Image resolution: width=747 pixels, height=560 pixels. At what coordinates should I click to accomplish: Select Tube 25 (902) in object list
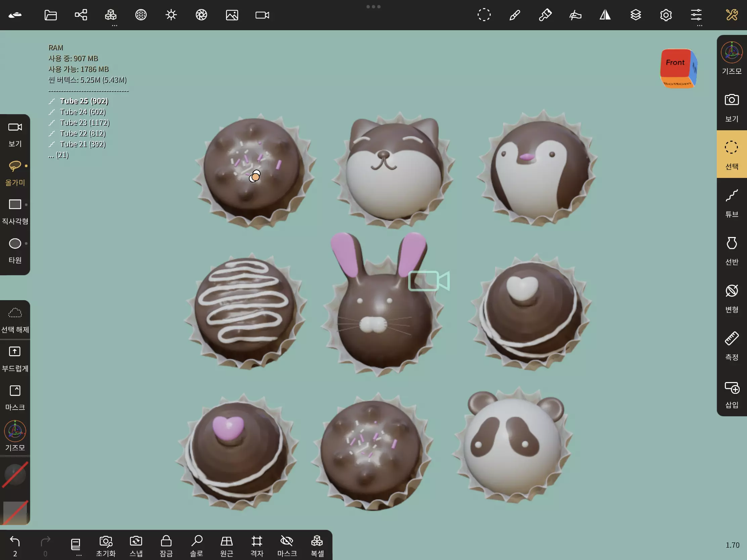click(79, 101)
